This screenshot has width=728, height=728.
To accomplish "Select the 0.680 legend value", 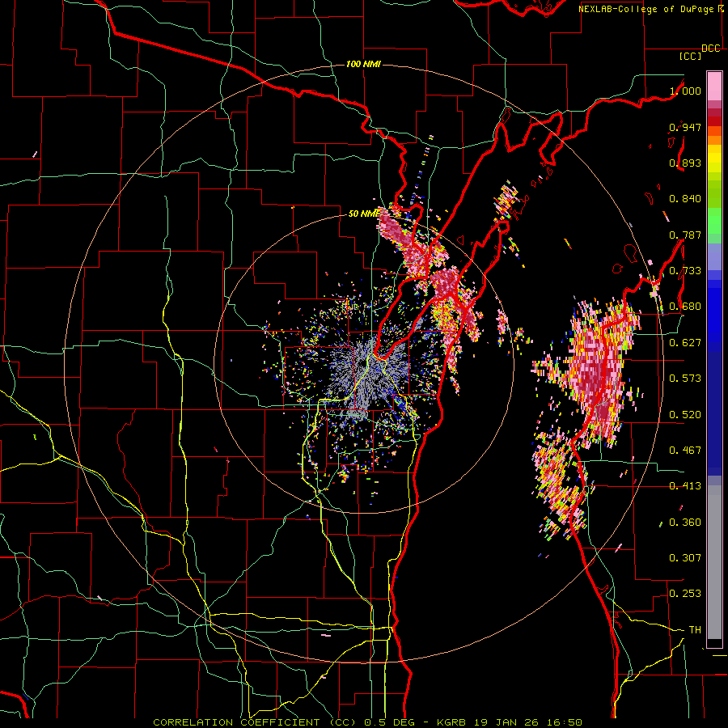I will 685,307.
